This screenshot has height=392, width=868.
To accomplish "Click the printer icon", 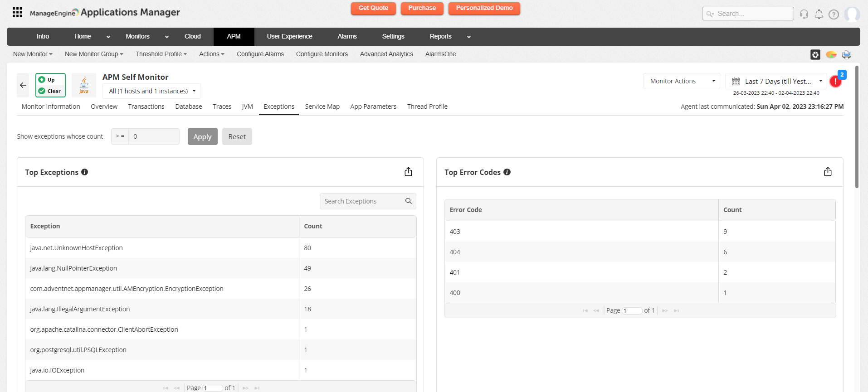I will click(847, 54).
